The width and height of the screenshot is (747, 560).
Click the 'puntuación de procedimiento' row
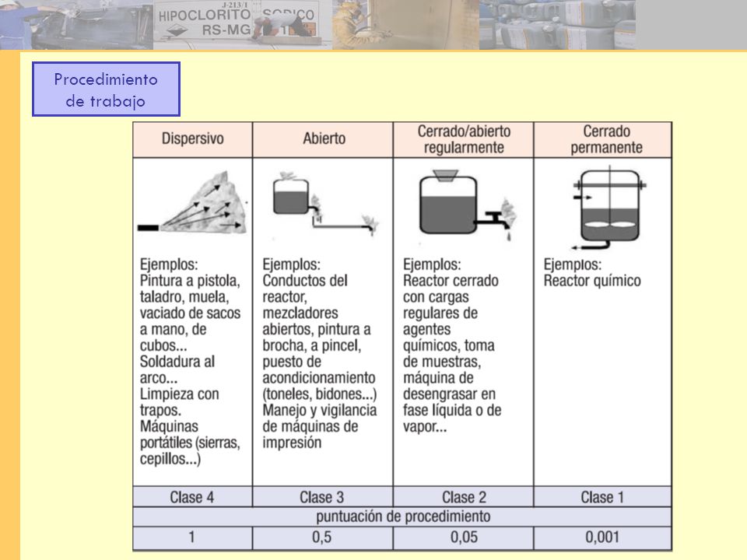click(x=402, y=516)
